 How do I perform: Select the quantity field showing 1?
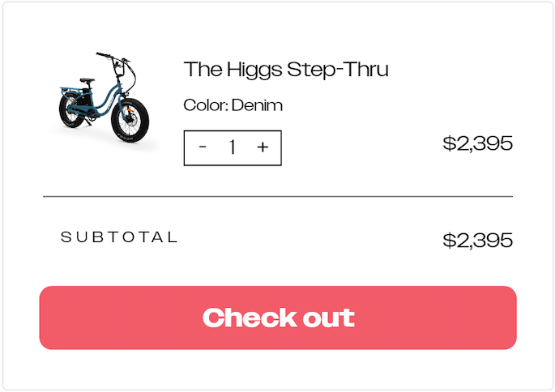(233, 147)
